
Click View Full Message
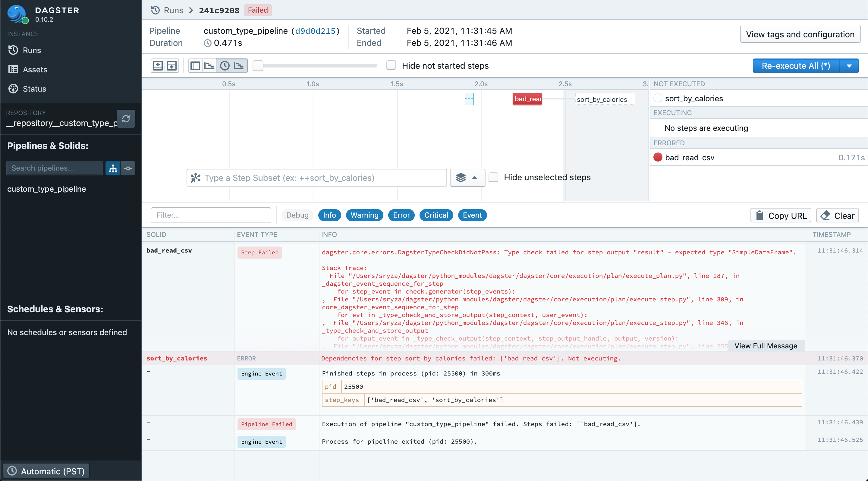(766, 346)
